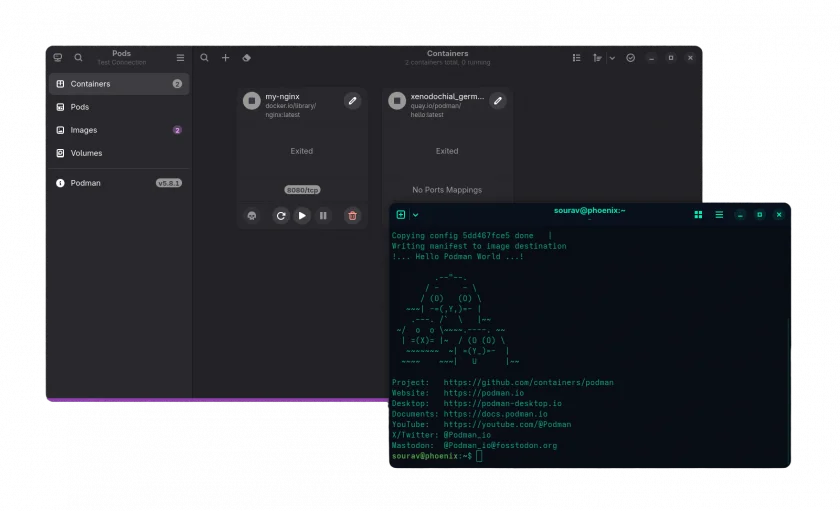Click the No Ports Mappings label
The image size is (840, 511).
(447, 190)
